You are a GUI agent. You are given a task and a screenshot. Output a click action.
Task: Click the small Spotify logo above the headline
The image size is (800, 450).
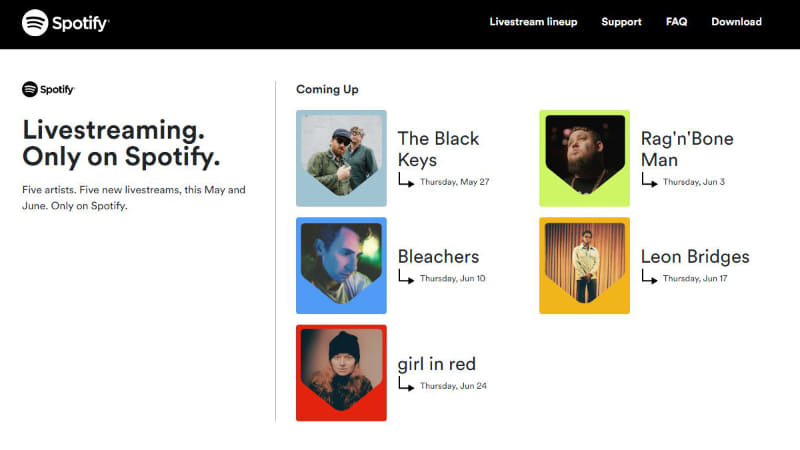pyautogui.click(x=48, y=89)
